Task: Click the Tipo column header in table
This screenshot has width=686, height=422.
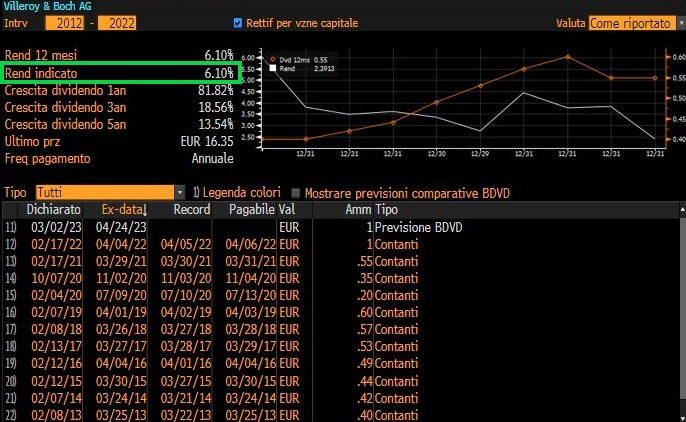Action: 386,209
